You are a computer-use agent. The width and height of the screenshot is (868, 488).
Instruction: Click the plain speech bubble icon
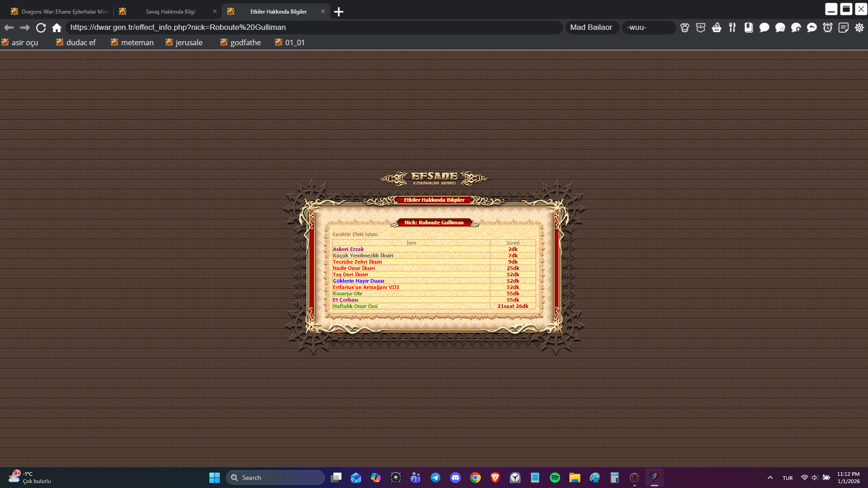(764, 28)
